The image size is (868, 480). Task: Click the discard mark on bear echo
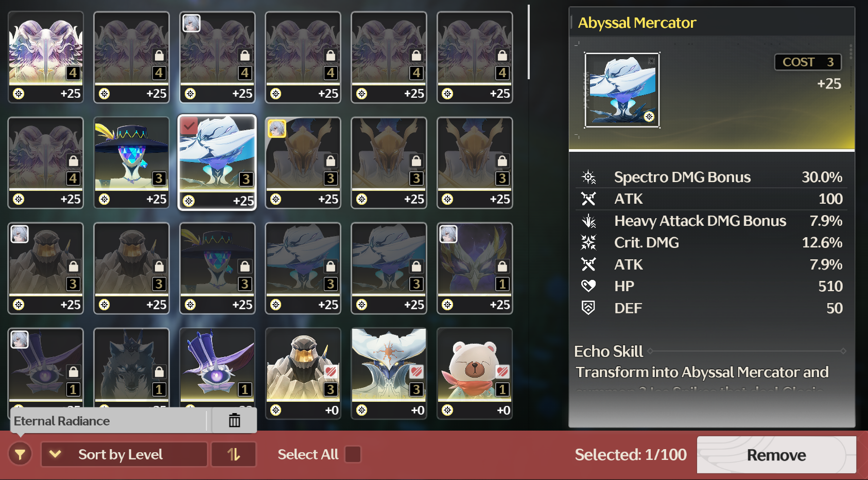(502, 371)
